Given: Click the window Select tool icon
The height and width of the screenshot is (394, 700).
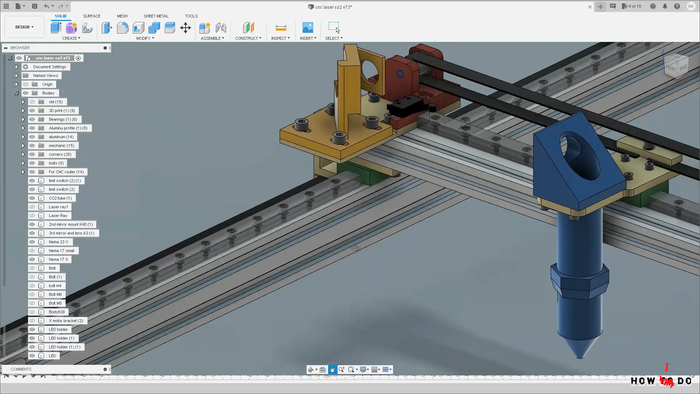Looking at the screenshot, I should click(x=333, y=27).
